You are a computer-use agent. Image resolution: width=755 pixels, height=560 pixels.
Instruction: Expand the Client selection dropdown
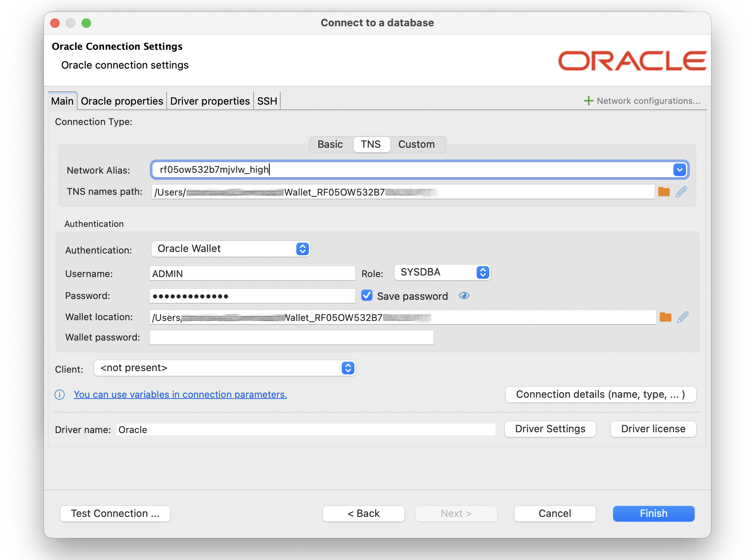coord(347,368)
